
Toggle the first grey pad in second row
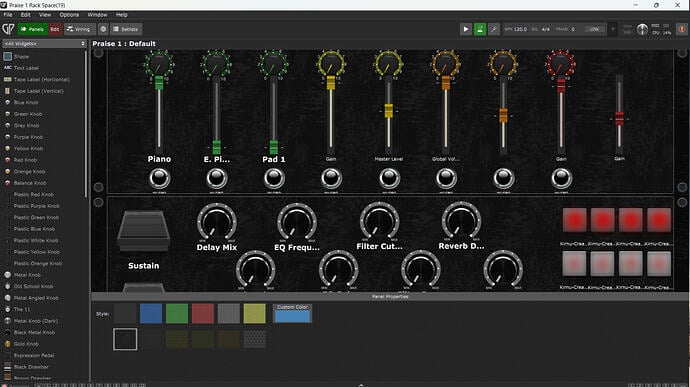[574, 264]
